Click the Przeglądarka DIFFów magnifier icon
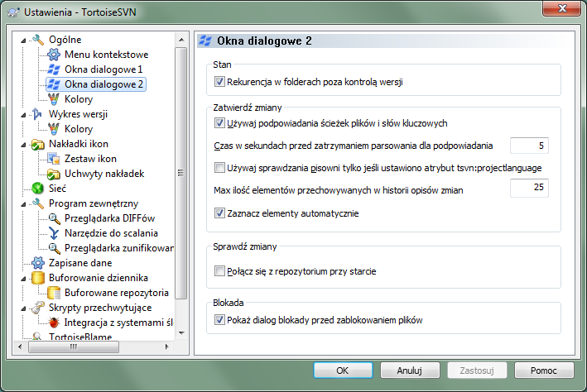Screen dimensions: 587x392 pyautogui.click(x=54, y=218)
